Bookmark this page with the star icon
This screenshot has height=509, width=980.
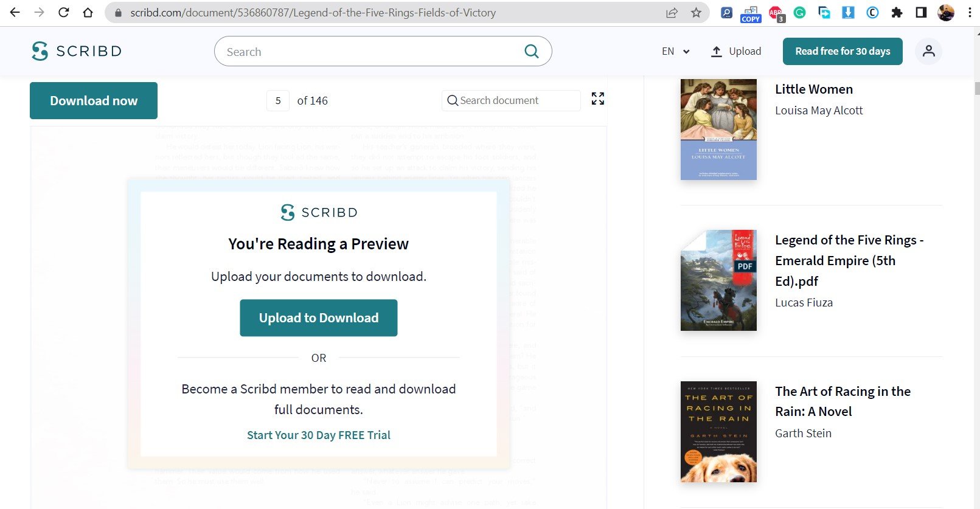[696, 13]
